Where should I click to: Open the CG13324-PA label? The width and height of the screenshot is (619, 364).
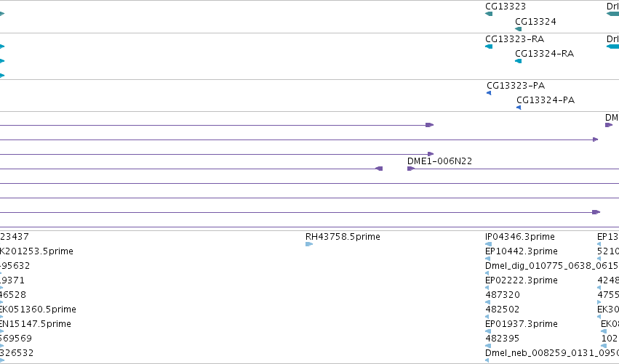click(546, 100)
